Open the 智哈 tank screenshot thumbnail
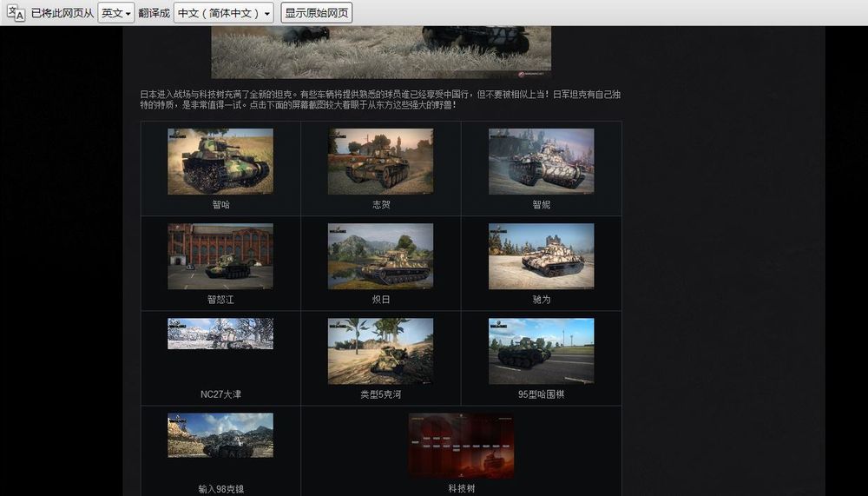The height and width of the screenshot is (496, 868). [x=220, y=162]
